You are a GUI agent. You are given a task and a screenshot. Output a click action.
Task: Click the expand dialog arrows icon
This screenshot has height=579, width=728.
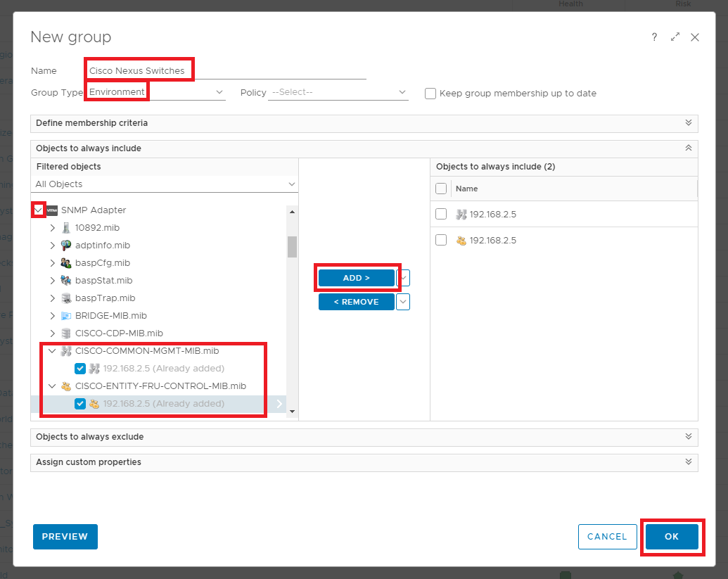click(x=675, y=37)
